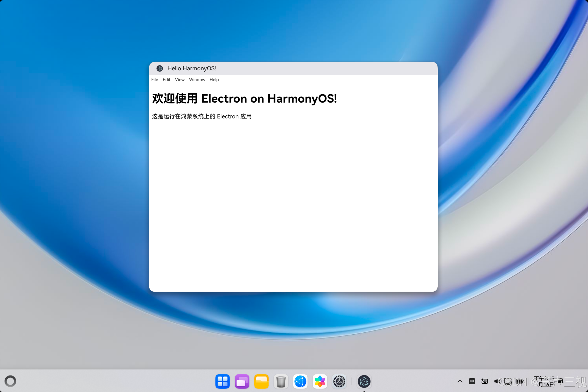
Task: Open the Window menu dropdown
Action: coord(197,80)
